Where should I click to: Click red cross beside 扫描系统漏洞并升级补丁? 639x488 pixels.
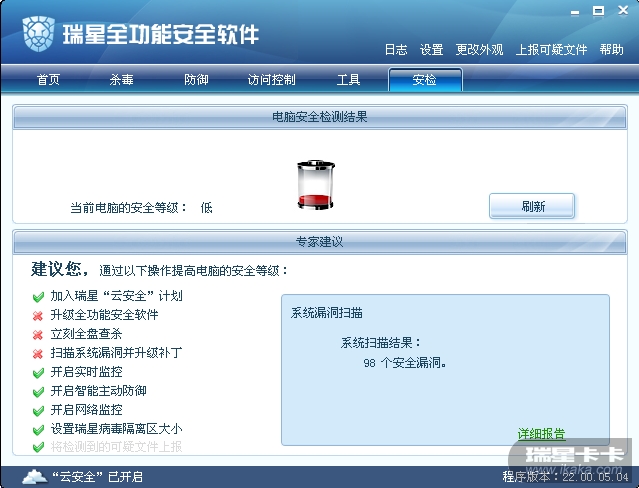[x=38, y=353]
